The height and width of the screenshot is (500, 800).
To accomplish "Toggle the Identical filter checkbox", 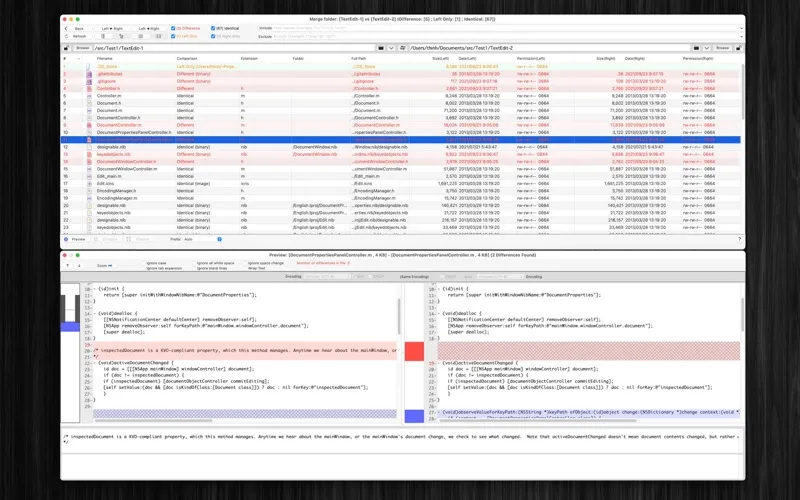I will (213, 29).
